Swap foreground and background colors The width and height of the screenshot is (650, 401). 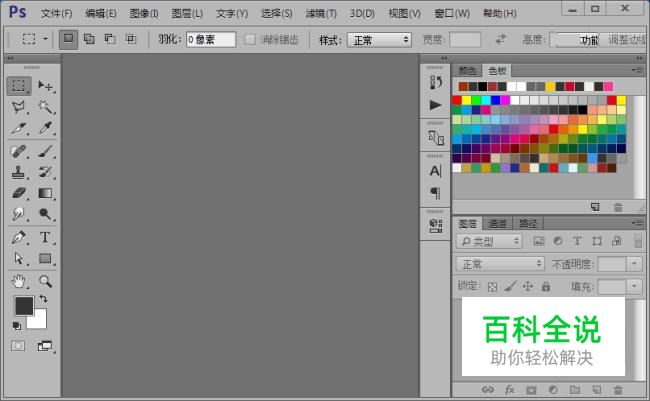(x=44, y=298)
